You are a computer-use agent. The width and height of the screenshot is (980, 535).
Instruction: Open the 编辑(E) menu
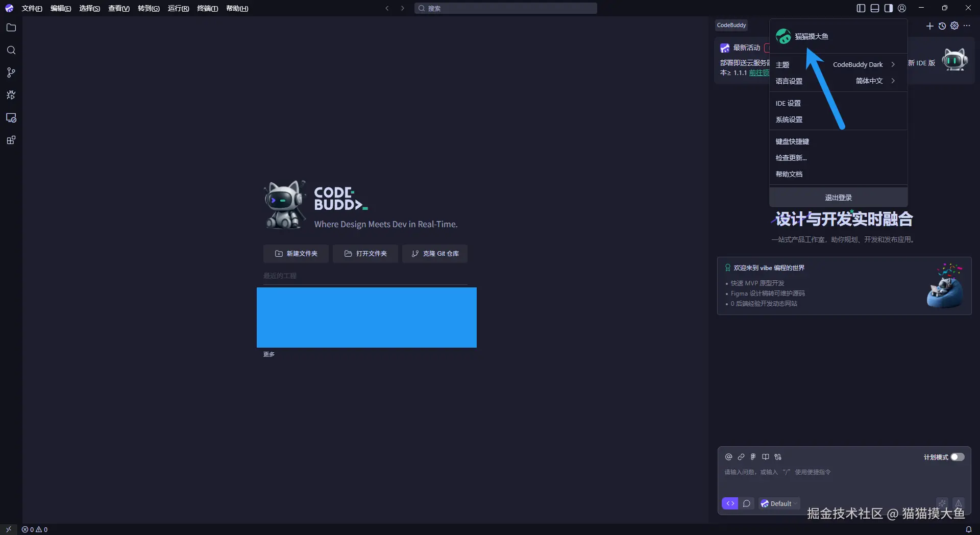coord(61,8)
